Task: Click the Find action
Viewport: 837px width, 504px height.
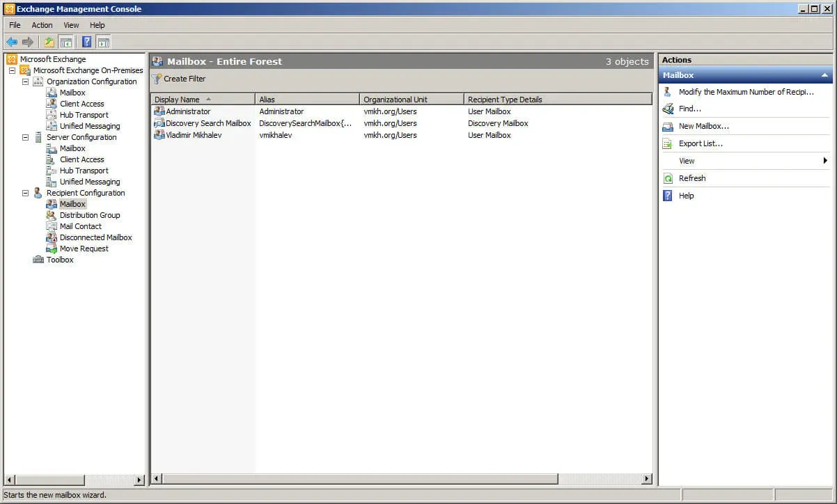Action: point(690,109)
